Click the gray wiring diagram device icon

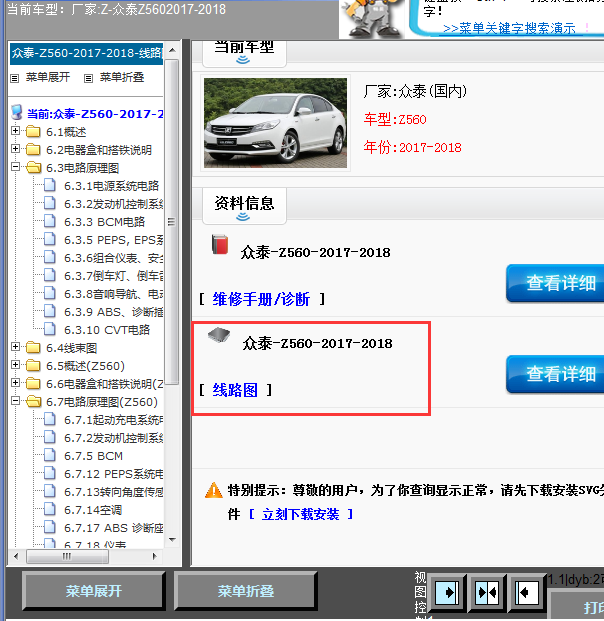click(219, 335)
